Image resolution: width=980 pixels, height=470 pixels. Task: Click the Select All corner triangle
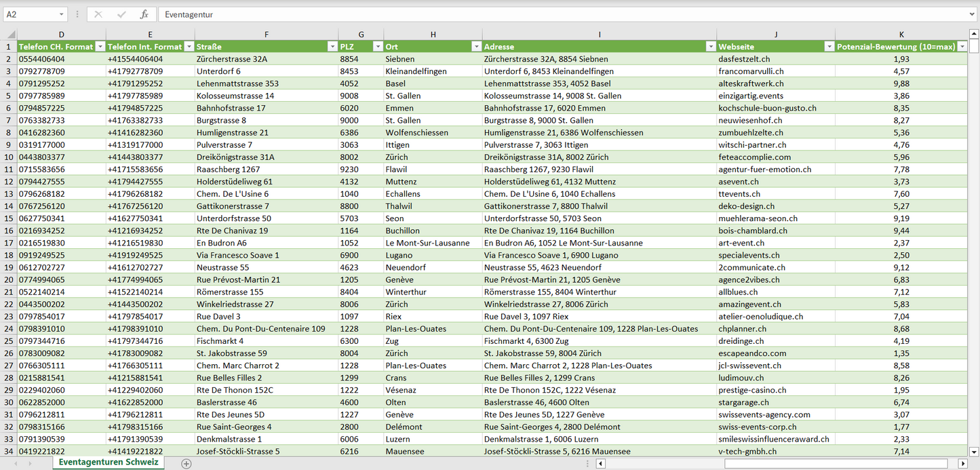click(9, 35)
